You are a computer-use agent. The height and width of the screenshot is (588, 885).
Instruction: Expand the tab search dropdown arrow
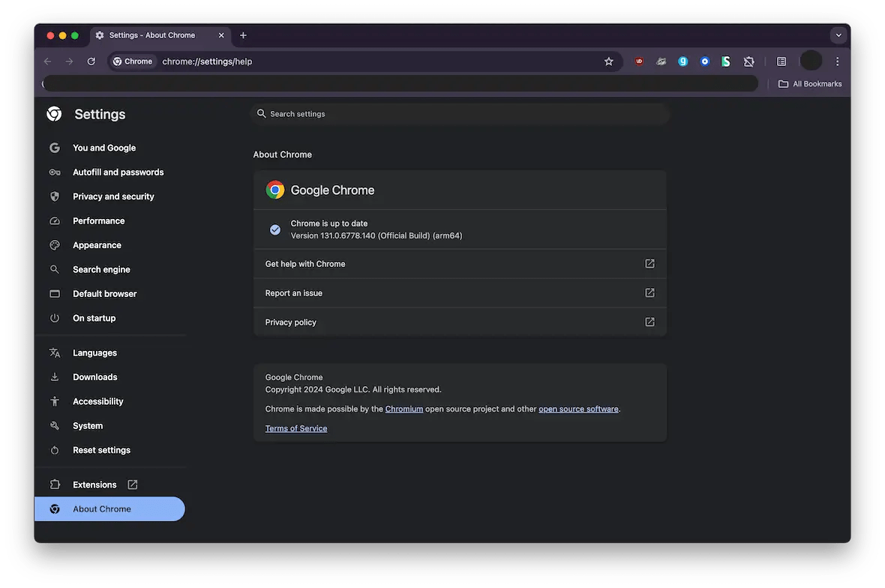[838, 35]
